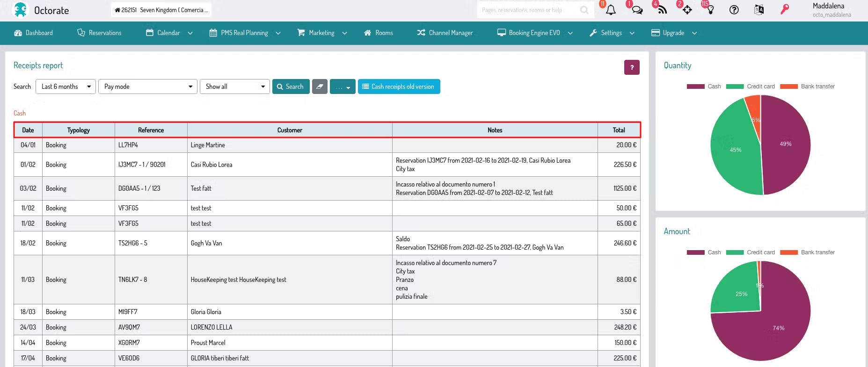Open Cash receipts old version
868x367 pixels.
399,86
